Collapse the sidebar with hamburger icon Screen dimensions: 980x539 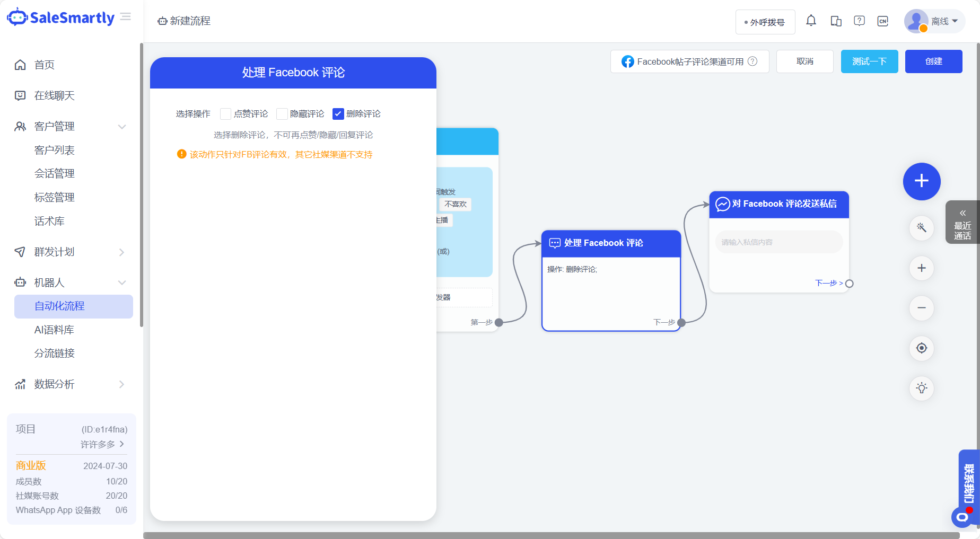click(126, 17)
